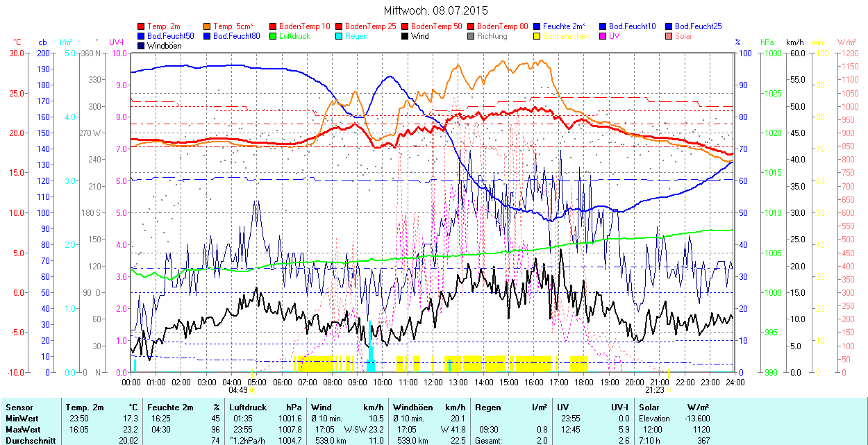
Task: Click the Luftdruck column header in table
Action: pyautogui.click(x=247, y=408)
